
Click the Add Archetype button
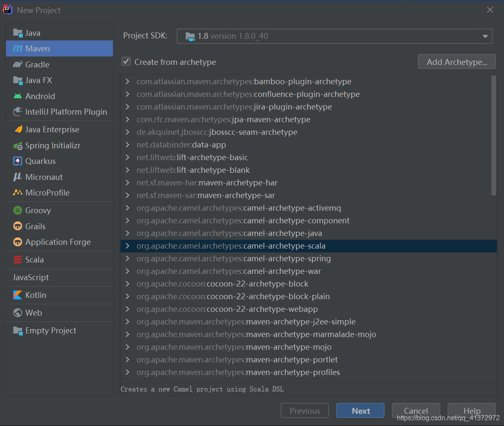click(x=457, y=62)
